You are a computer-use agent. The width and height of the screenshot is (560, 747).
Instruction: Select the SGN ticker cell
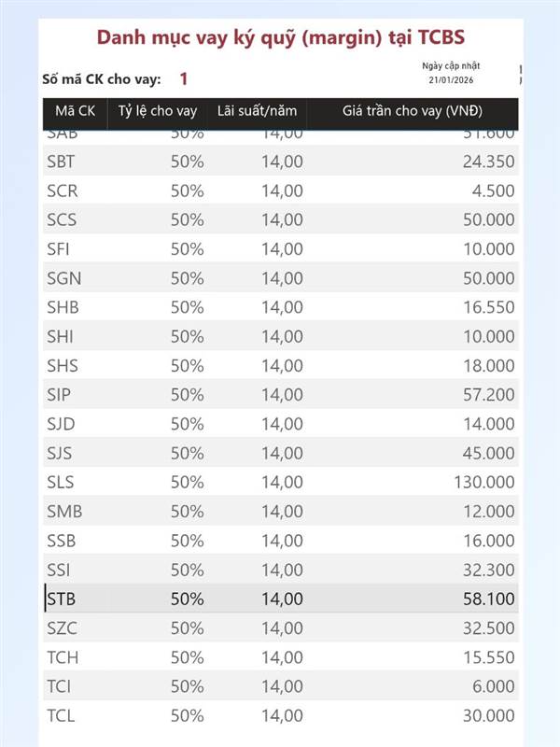pyautogui.click(x=62, y=278)
